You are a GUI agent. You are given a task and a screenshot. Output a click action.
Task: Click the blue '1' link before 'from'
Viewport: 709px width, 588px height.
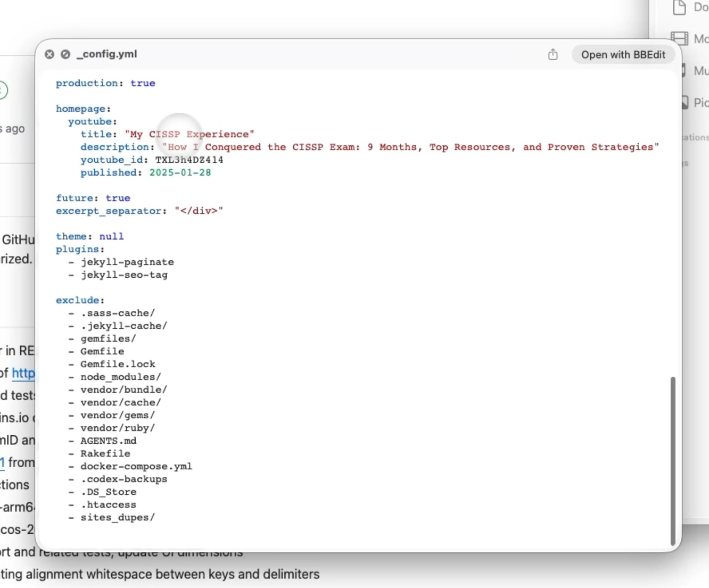pyautogui.click(x=3, y=462)
